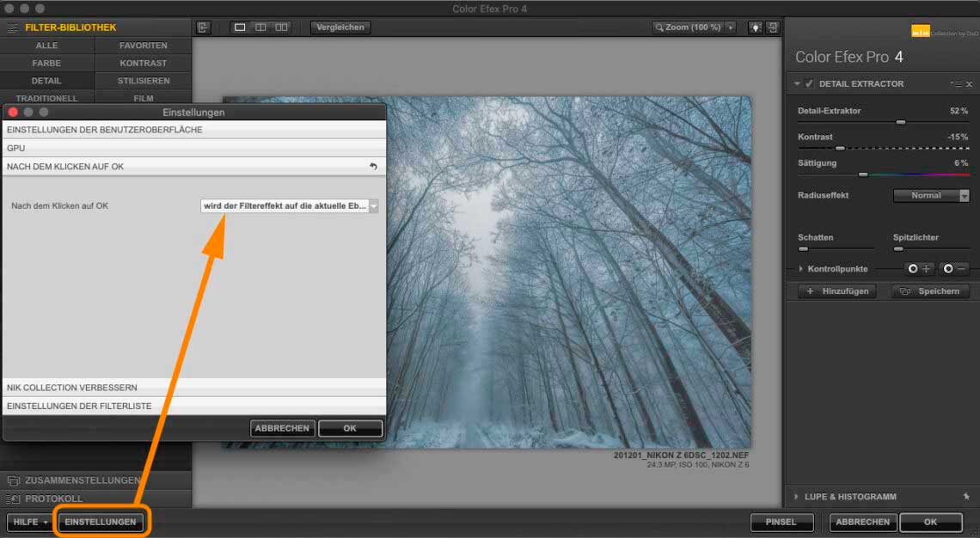Open the filter effect output dropdown
The image size is (980, 538).
coord(290,205)
